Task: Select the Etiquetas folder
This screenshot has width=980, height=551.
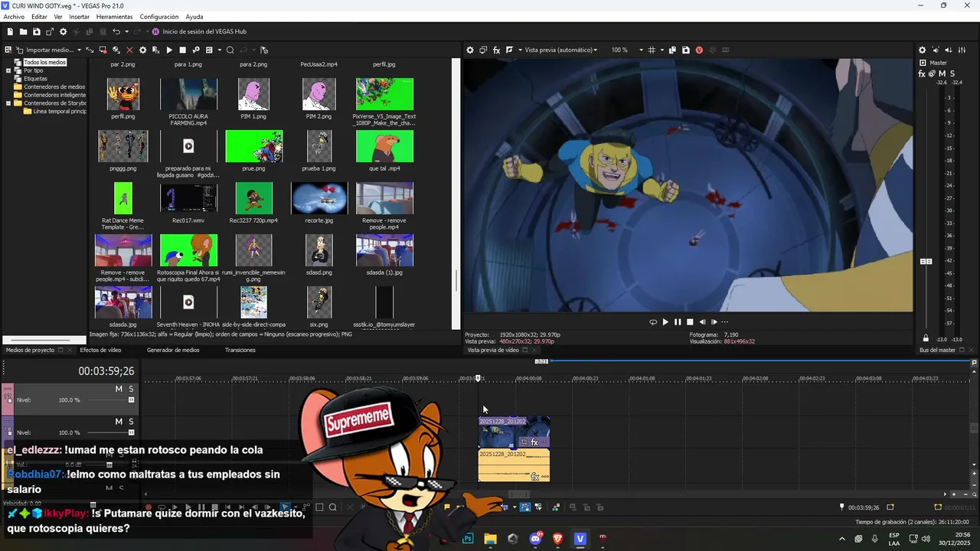Action: tap(35, 79)
